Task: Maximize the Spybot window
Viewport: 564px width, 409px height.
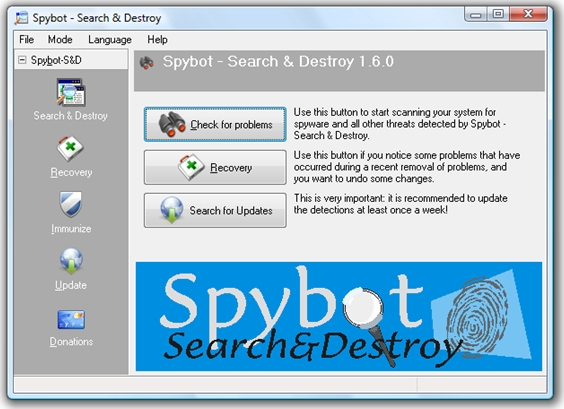Action: click(498, 14)
